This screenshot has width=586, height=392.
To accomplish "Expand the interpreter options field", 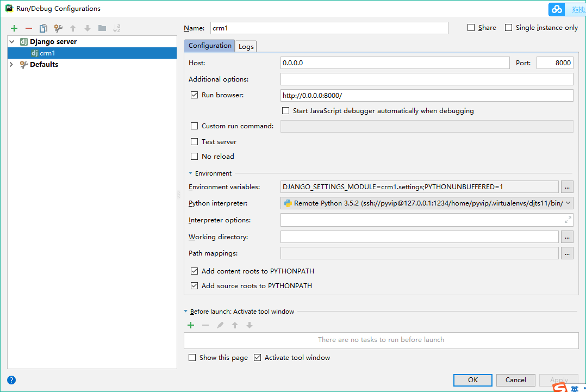I will [568, 220].
